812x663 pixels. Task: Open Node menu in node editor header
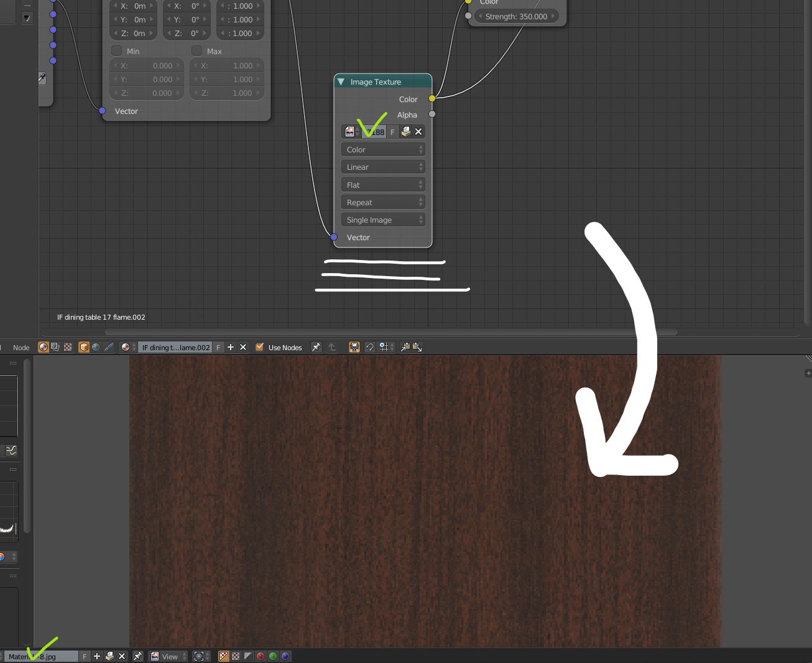(x=21, y=347)
